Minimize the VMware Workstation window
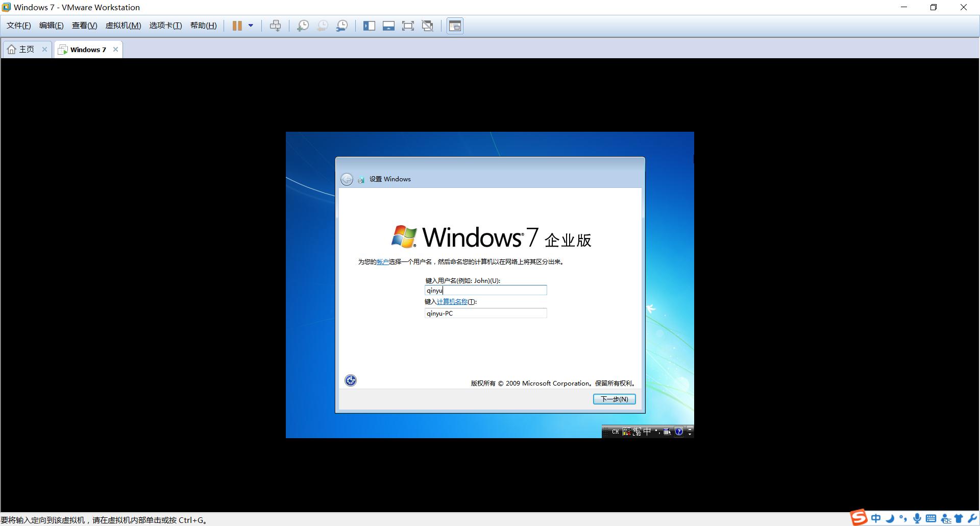 [x=904, y=7]
